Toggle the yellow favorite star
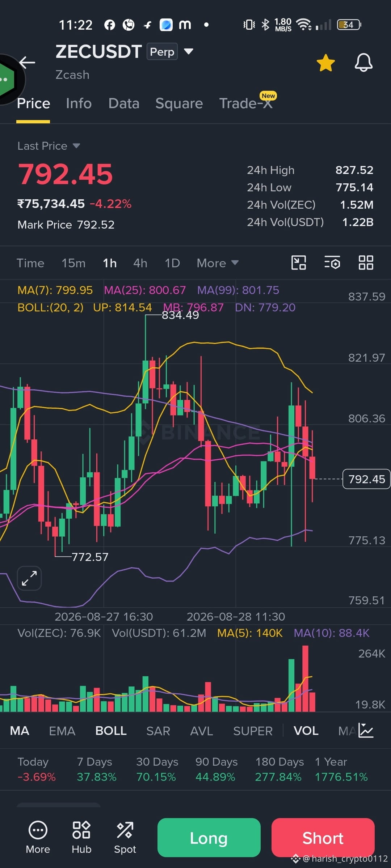 [x=326, y=63]
